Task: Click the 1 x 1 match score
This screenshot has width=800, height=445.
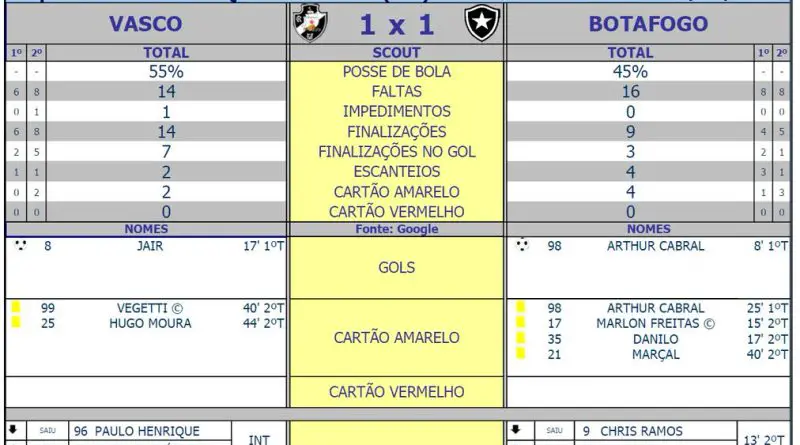Action: (x=396, y=24)
